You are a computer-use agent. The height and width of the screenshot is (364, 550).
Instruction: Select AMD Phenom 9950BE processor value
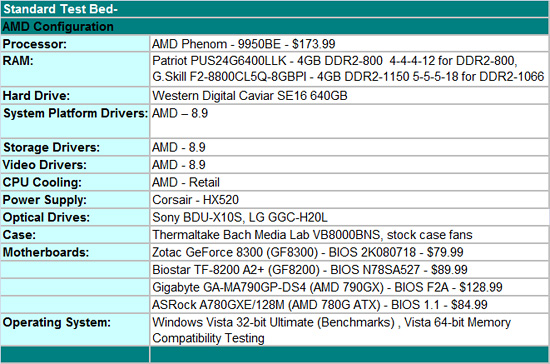[243, 44]
